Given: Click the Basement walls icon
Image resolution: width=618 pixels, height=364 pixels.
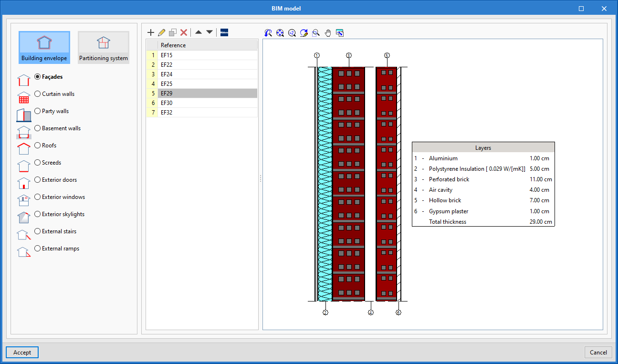Looking at the screenshot, I should coord(24,132).
